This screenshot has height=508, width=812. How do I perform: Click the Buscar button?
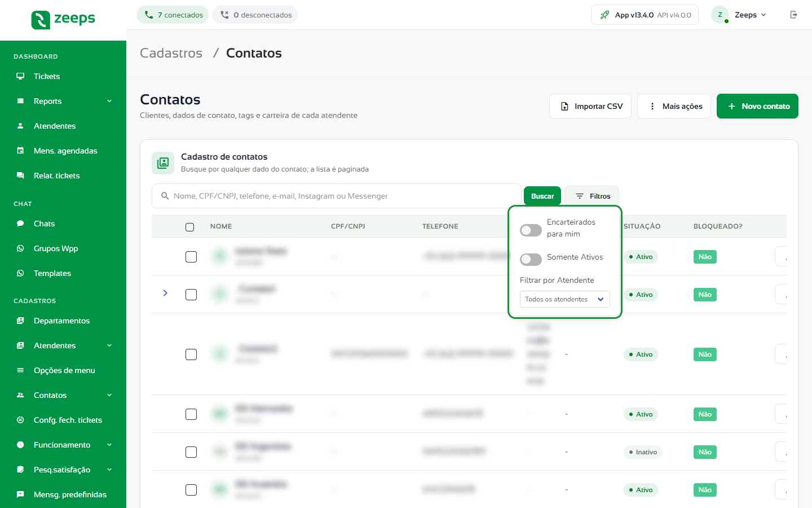[x=542, y=196]
